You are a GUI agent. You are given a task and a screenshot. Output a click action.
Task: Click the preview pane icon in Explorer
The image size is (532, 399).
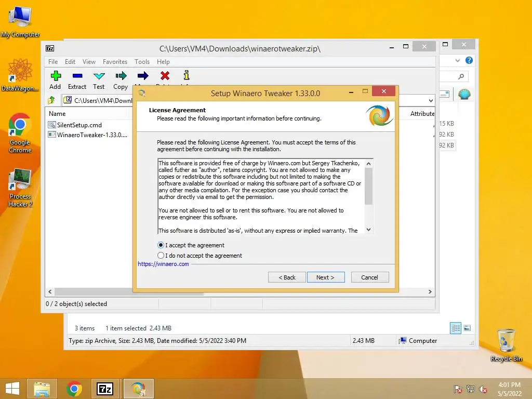pos(444,94)
